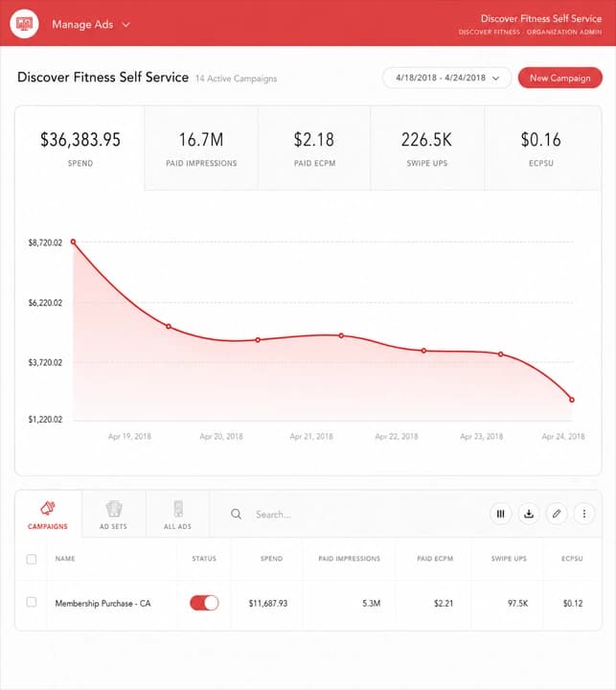Click the Manage Ads round logo icon

click(x=24, y=24)
